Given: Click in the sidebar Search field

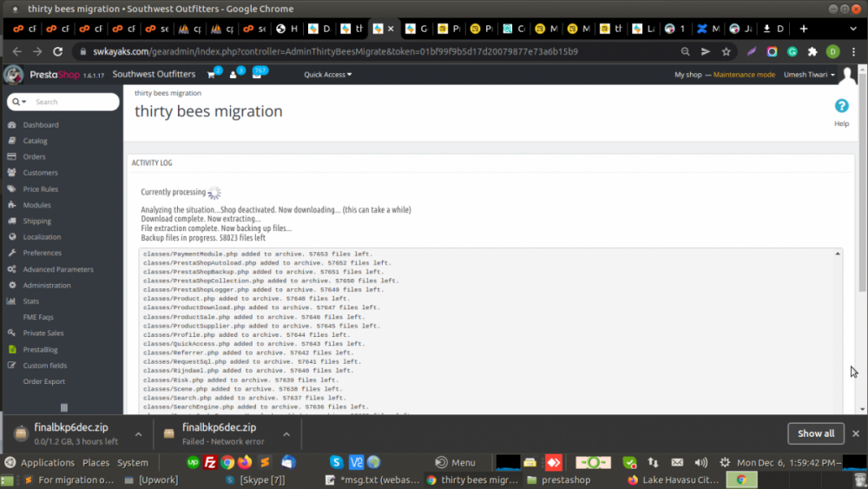Looking at the screenshot, I should point(74,102).
